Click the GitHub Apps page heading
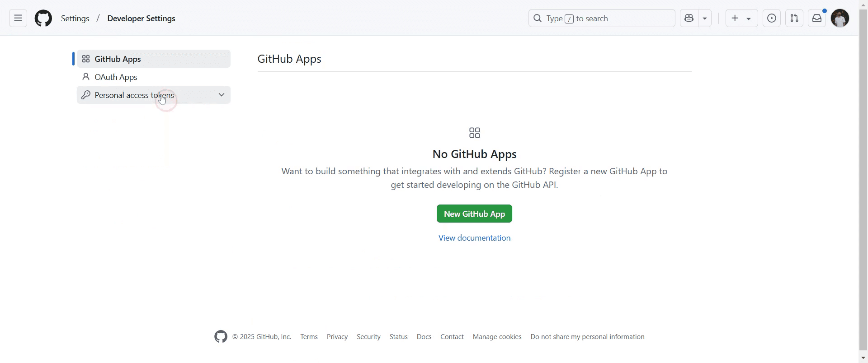 (x=289, y=59)
